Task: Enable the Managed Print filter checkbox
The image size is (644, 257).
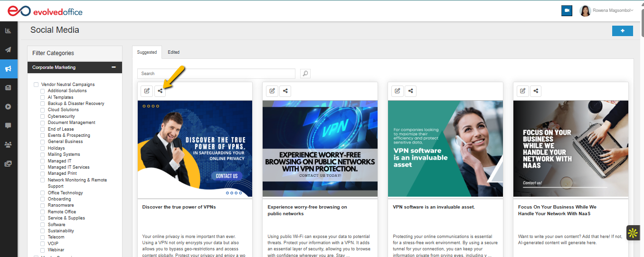Action: [x=43, y=174]
